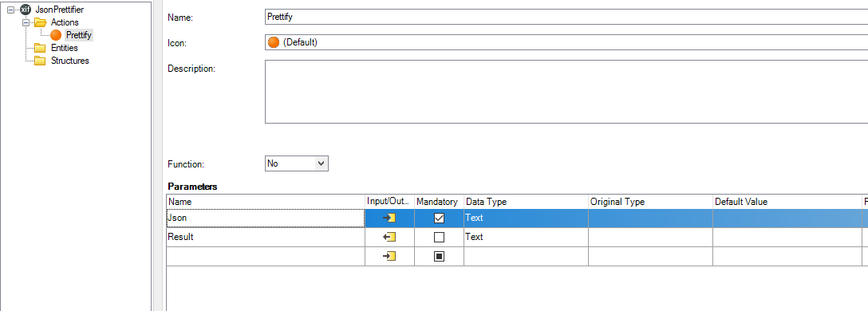
Task: Click the Data Type cell in empty row
Action: pos(526,256)
